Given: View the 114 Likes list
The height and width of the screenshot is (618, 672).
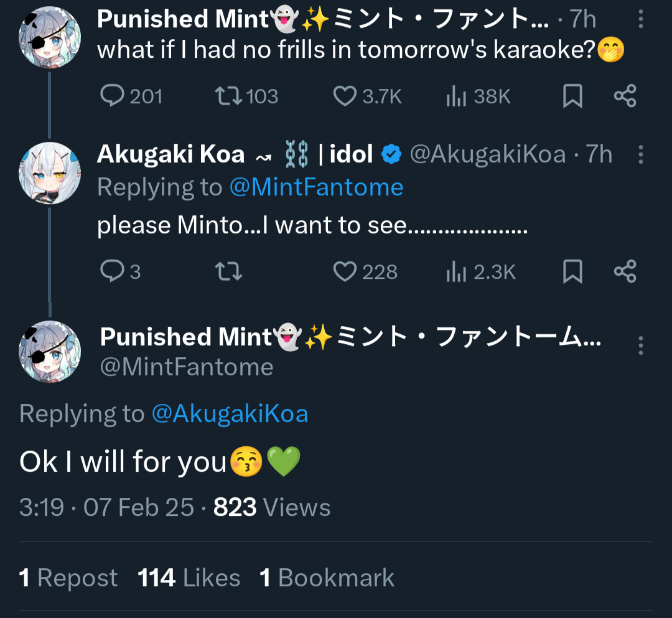Looking at the screenshot, I should (x=189, y=578).
